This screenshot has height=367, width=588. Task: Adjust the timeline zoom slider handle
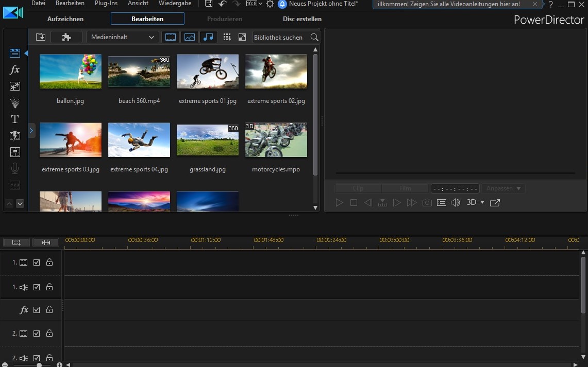pyautogui.click(x=39, y=365)
